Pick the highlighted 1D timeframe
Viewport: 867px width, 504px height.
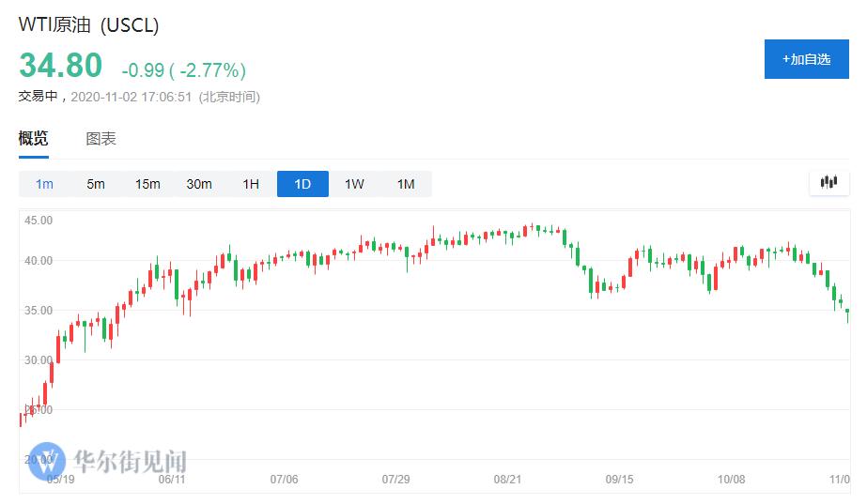(302, 184)
